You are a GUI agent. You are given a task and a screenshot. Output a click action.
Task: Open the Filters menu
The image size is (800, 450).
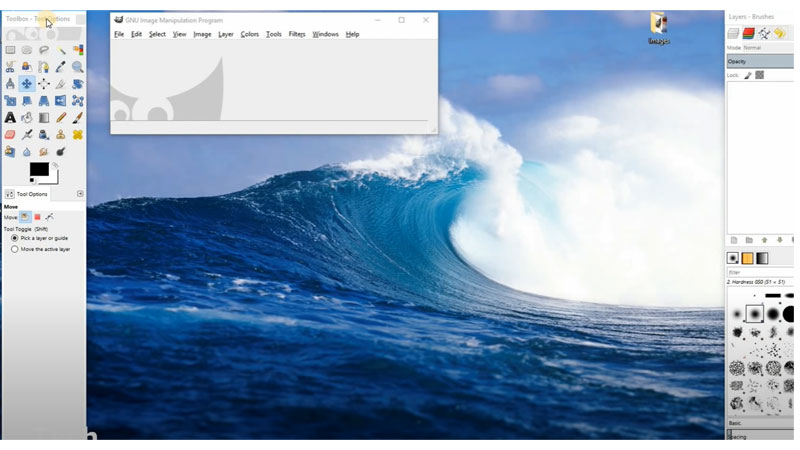(296, 34)
